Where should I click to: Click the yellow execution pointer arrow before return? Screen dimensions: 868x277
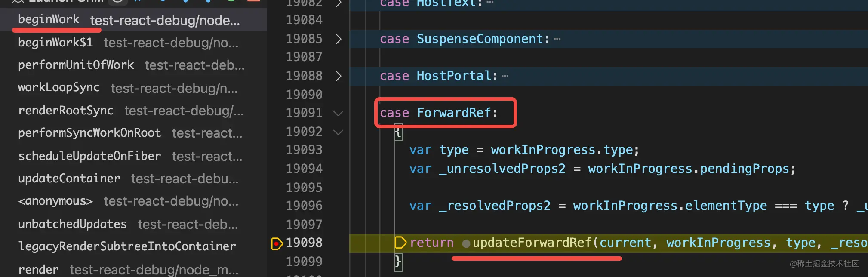[x=400, y=243]
